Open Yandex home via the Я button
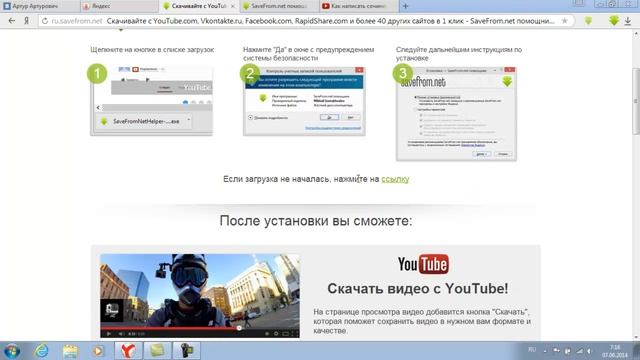Viewport: 640px width, 360px height. [x=26, y=21]
